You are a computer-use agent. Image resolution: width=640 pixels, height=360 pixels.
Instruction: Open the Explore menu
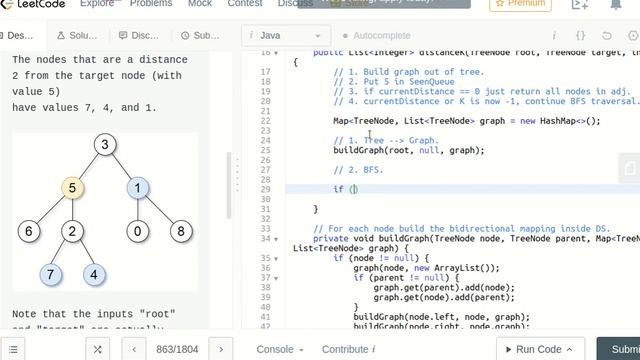[97, 4]
